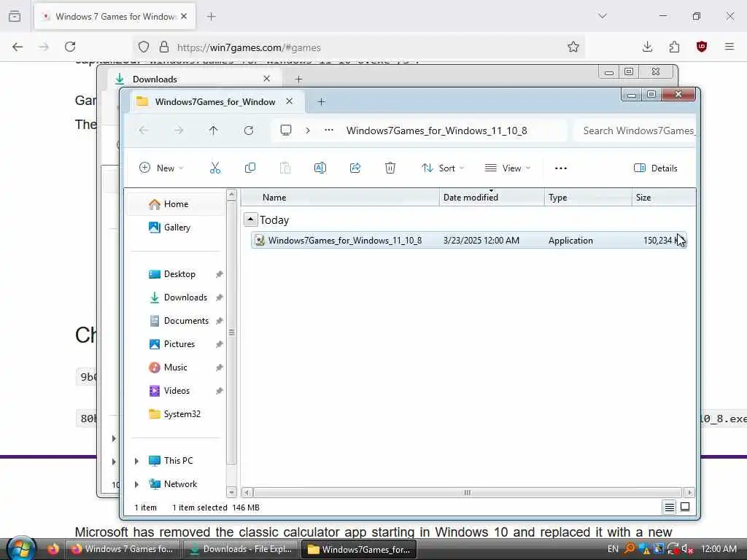Click the Share icon in toolbar
The width and height of the screenshot is (747, 560).
tap(355, 168)
